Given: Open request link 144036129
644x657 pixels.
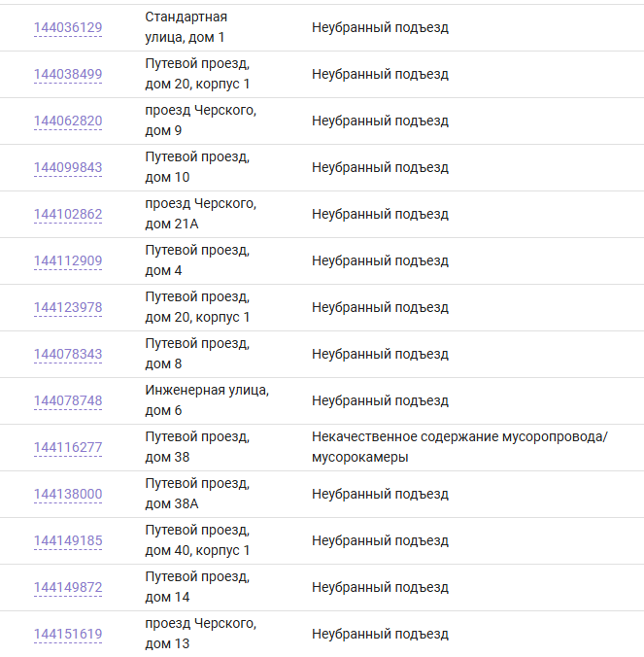Looking at the screenshot, I should pos(67,28).
